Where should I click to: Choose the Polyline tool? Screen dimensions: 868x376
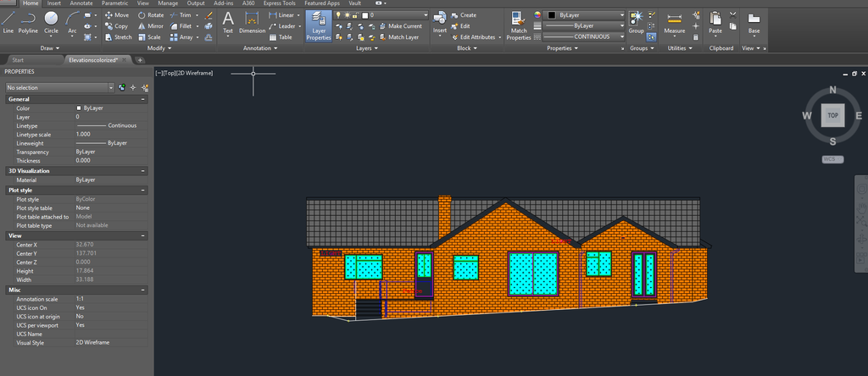28,22
